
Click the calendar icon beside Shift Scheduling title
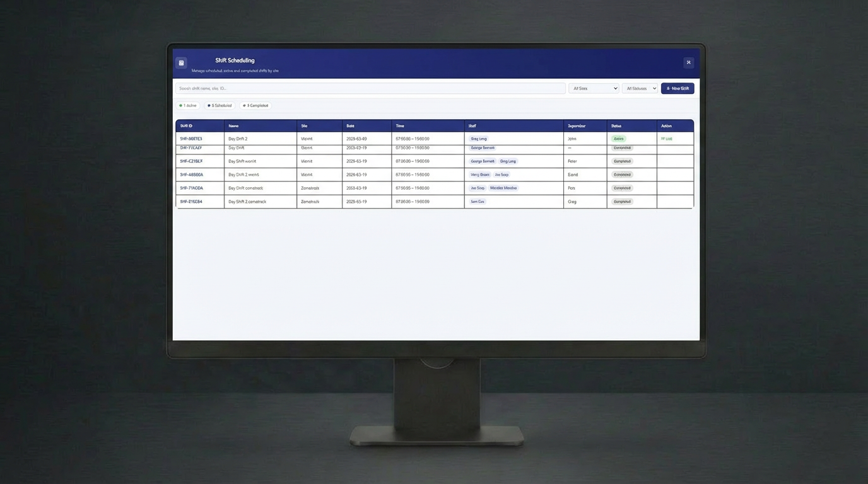tap(181, 63)
